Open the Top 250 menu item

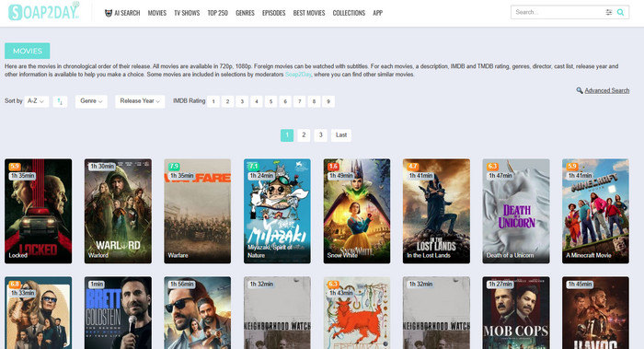tap(218, 13)
